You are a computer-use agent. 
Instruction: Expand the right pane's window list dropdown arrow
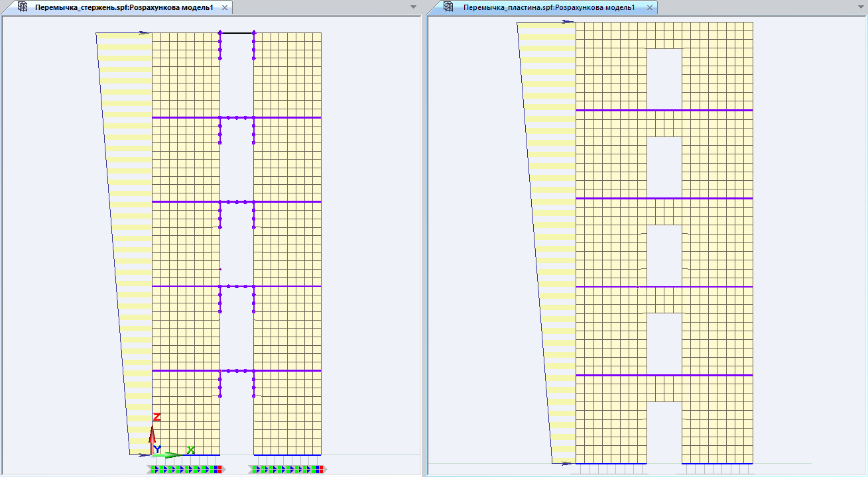(x=861, y=7)
